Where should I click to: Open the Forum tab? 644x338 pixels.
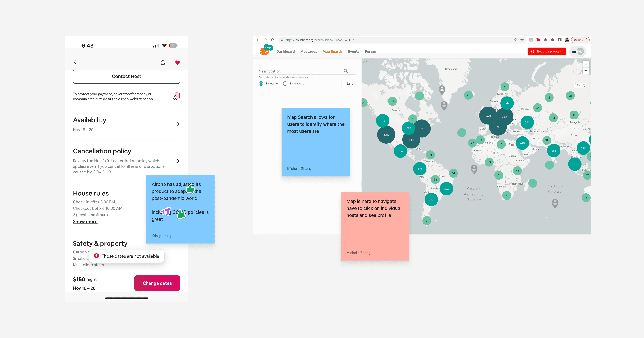[370, 51]
